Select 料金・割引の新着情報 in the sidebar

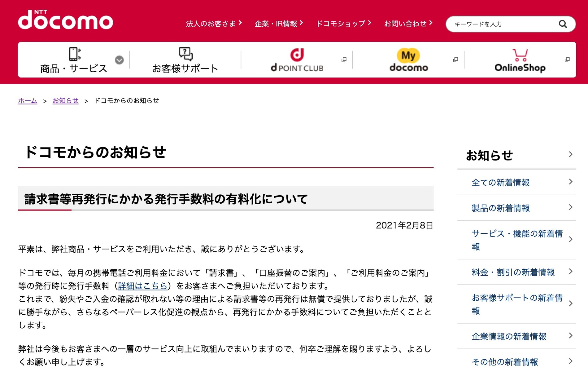point(513,272)
